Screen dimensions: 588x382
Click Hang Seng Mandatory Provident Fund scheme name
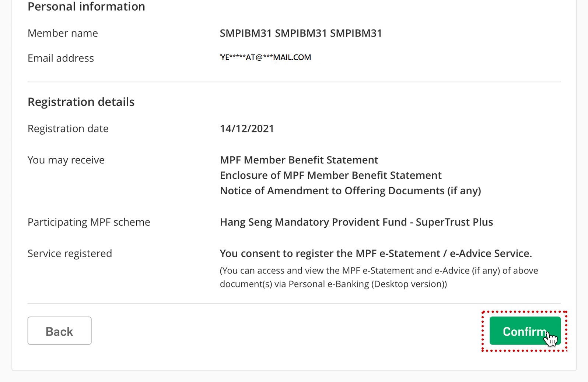(x=356, y=222)
